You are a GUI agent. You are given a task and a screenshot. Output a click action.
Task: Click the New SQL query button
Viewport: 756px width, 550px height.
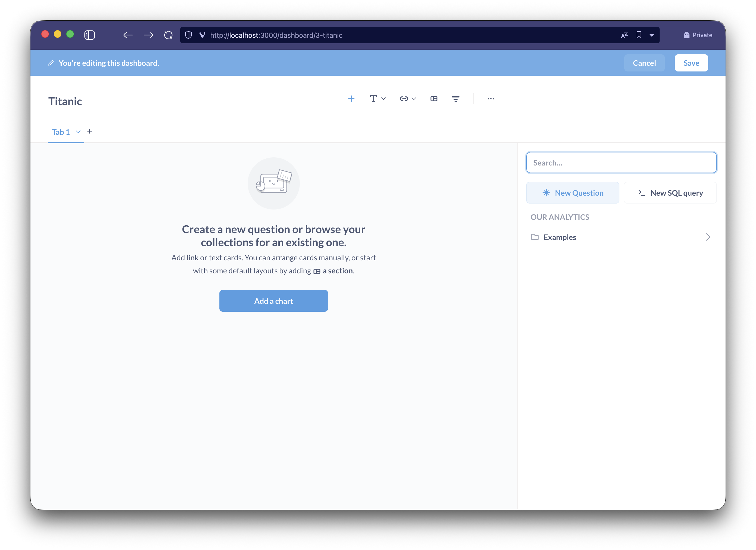tap(670, 193)
